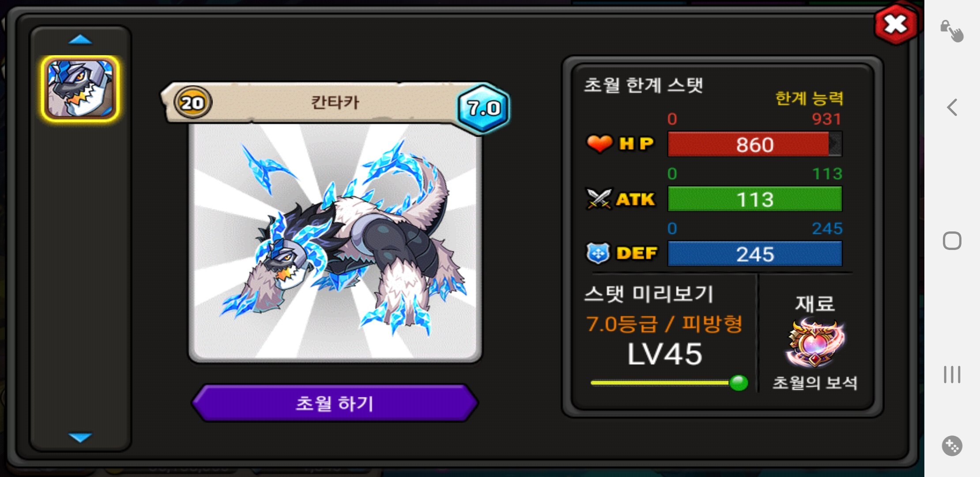The image size is (980, 477).
Task: Click the level 20 gold badge
Action: click(x=193, y=102)
